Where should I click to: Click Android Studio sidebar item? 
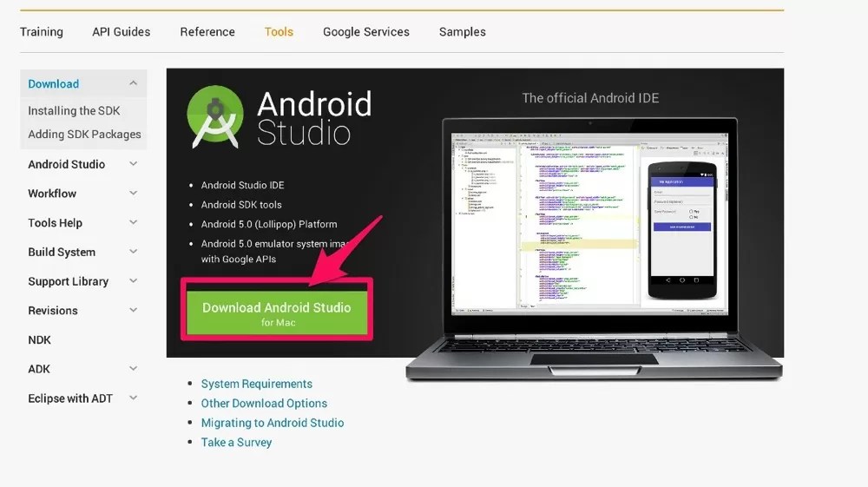tap(67, 164)
